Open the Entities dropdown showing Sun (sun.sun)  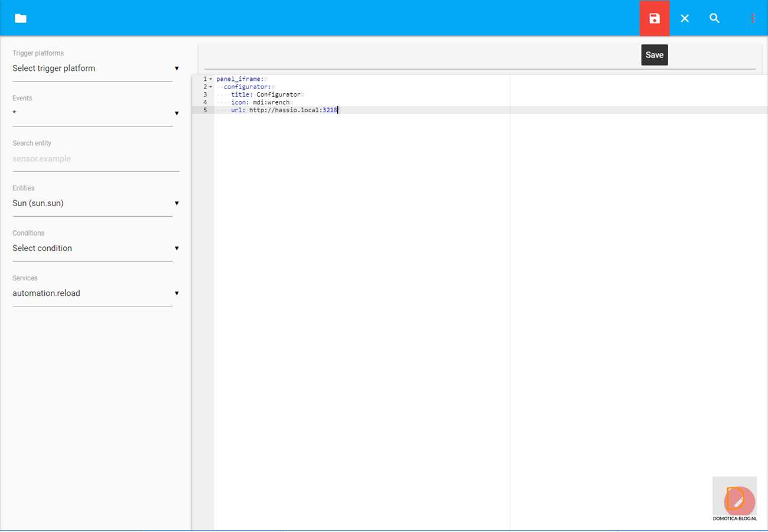tap(95, 203)
